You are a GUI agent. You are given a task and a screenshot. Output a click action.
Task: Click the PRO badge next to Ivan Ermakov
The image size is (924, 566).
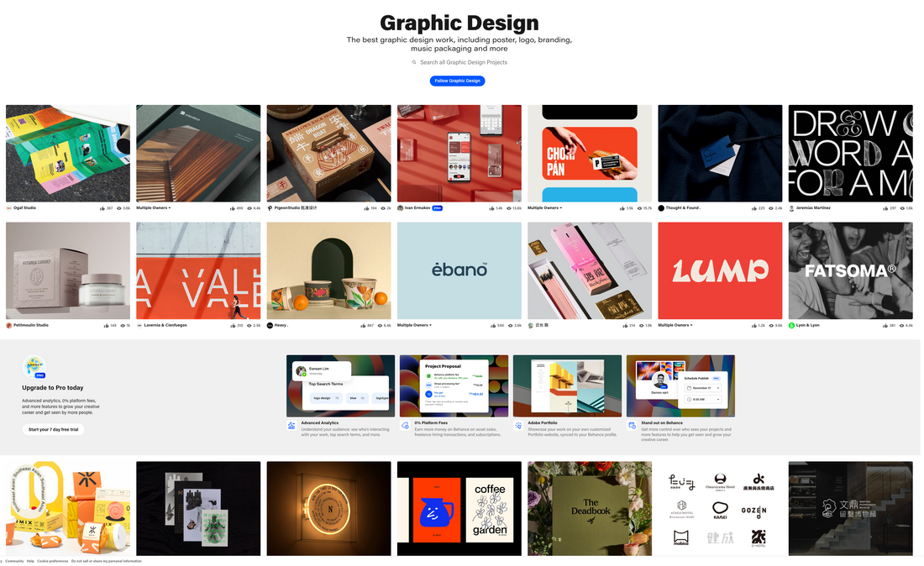(x=437, y=207)
